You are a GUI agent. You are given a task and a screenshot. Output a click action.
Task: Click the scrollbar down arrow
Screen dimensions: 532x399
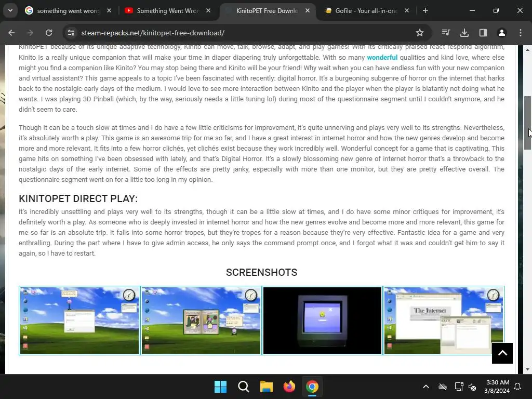click(x=527, y=369)
